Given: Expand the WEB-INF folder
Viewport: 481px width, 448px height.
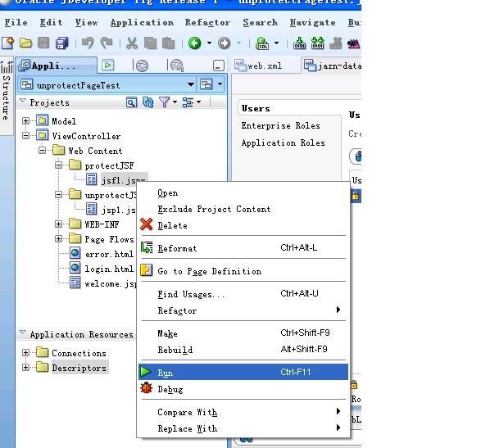Looking at the screenshot, I should (x=59, y=224).
